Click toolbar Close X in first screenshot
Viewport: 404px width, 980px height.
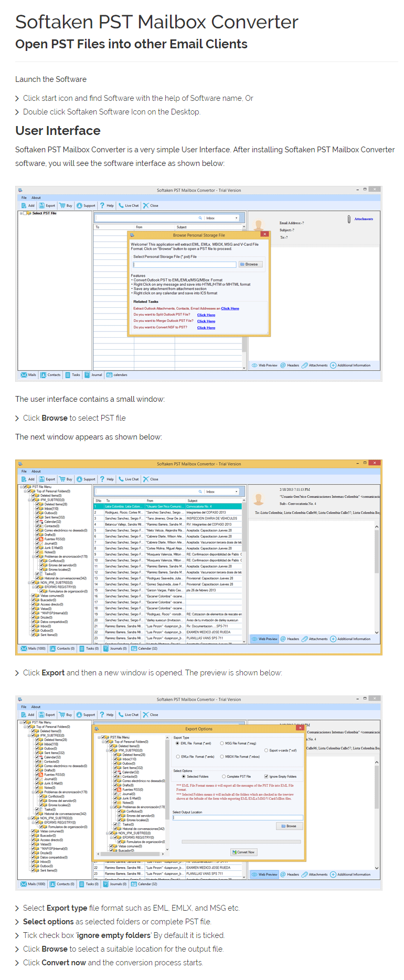146,205
